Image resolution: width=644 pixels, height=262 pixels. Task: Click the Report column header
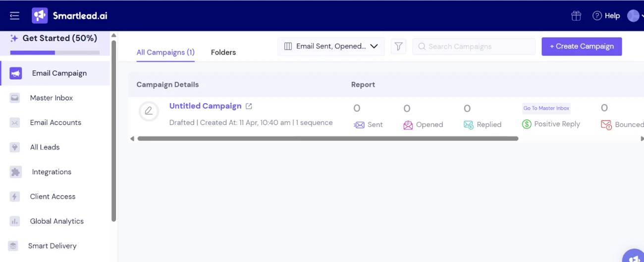coord(363,85)
